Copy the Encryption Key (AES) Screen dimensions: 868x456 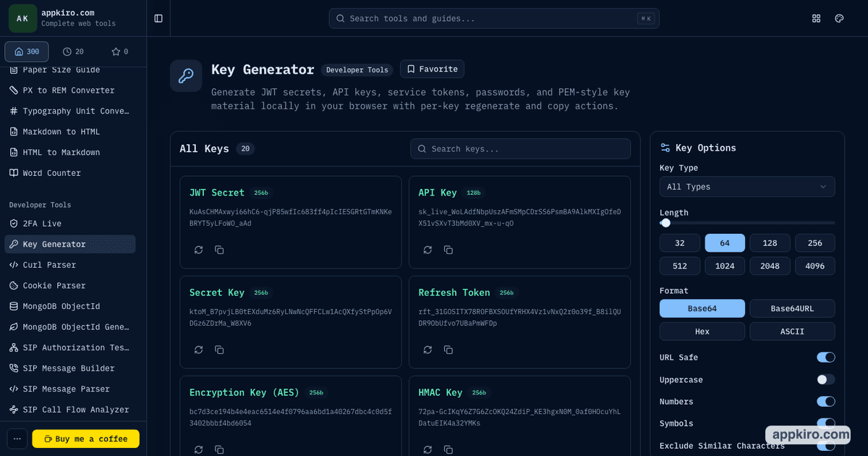click(x=219, y=449)
